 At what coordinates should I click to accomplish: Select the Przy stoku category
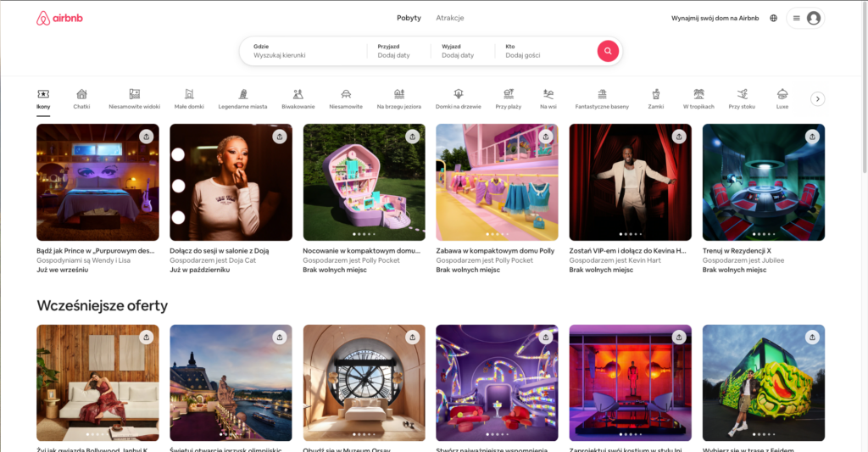click(x=742, y=98)
